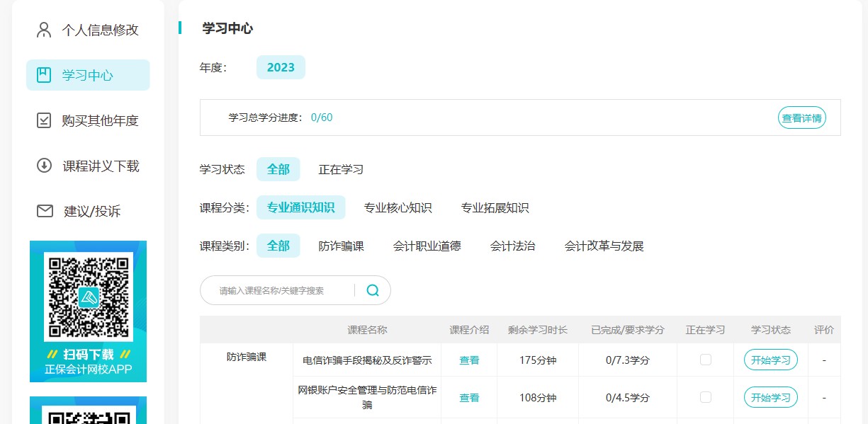Filter course type by 会计法治

point(512,246)
